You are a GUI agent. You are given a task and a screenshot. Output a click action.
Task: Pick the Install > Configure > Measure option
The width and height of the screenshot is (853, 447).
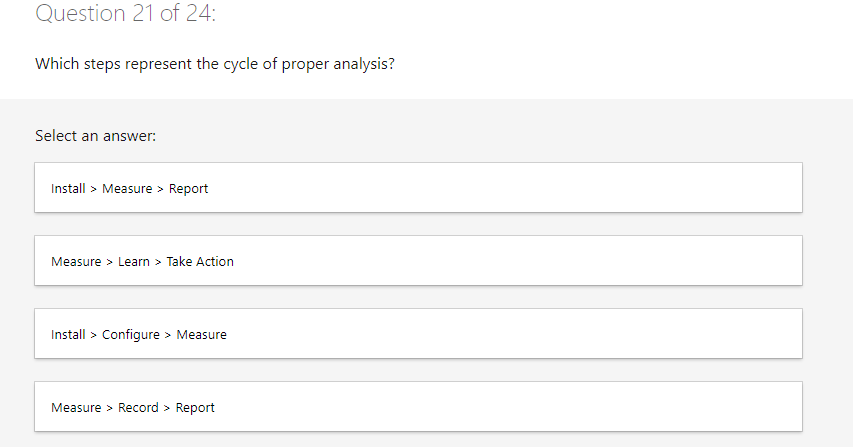[418, 334]
